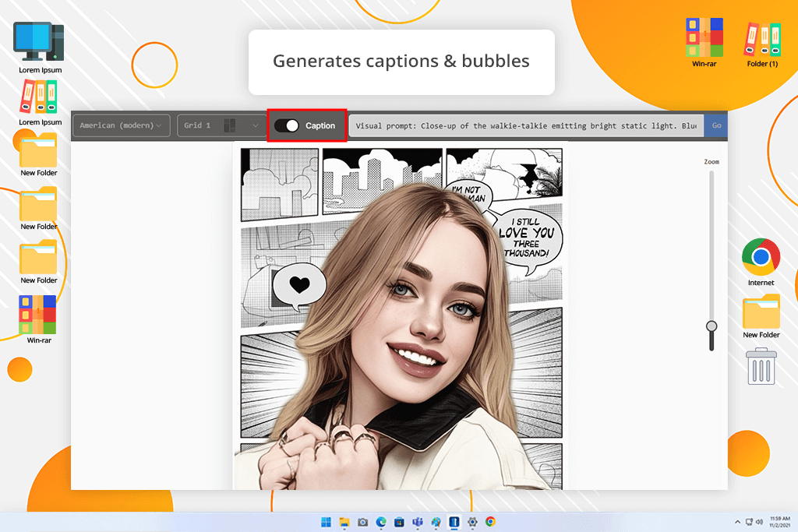Open Microsoft Store from the taskbar

tap(400, 522)
